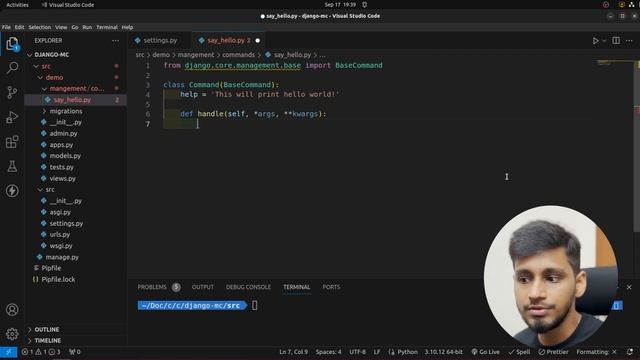This screenshot has height=360, width=640.
Task: Open the Terminal menu
Action: pos(107,27)
